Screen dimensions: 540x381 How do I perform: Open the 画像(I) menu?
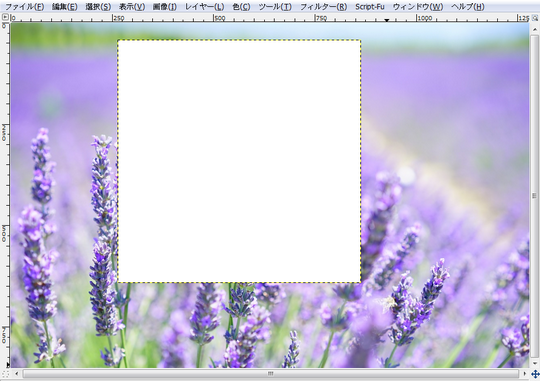165,7
